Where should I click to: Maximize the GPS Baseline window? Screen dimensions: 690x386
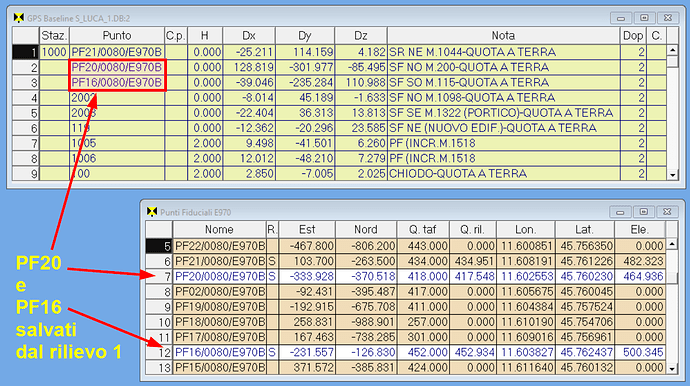tap(644, 18)
